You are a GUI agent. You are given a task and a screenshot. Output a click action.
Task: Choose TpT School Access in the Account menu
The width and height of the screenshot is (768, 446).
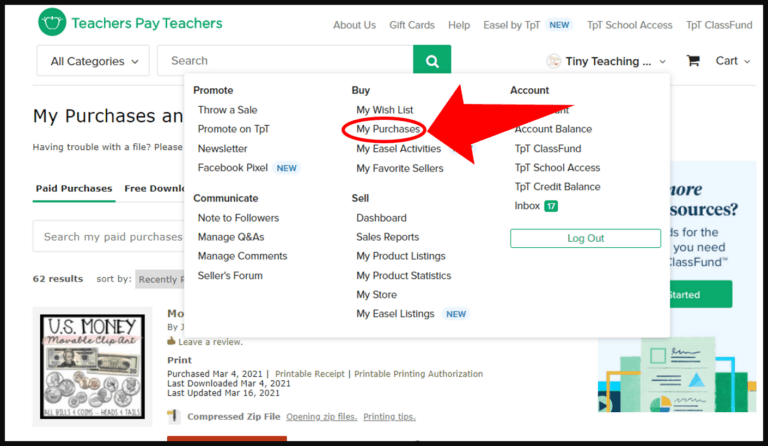pyautogui.click(x=557, y=167)
